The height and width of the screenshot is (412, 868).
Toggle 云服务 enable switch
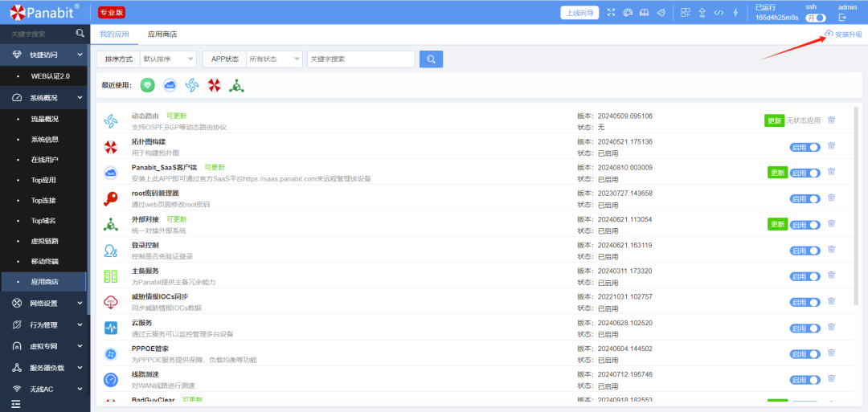(x=805, y=328)
